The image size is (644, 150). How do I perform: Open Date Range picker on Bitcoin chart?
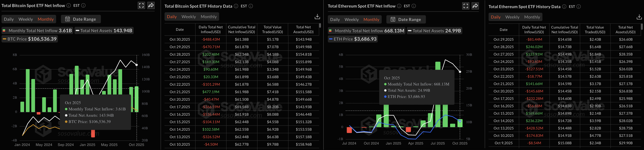click(x=81, y=19)
